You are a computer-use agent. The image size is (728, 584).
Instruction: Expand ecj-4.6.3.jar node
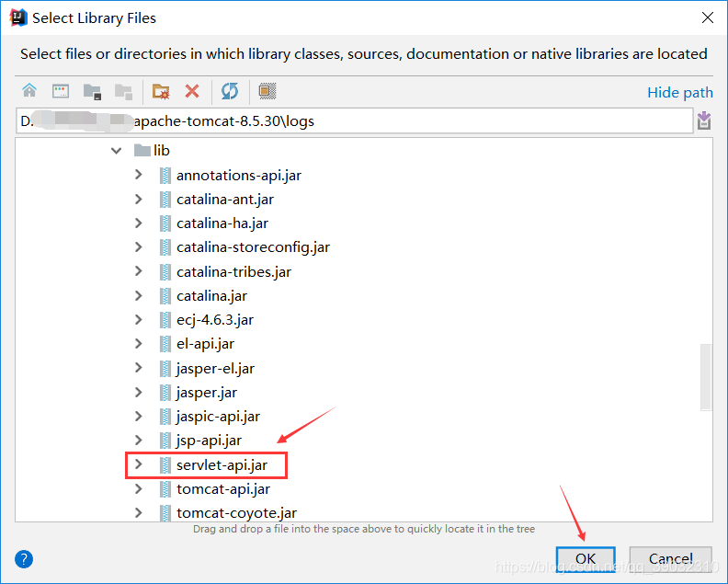coord(139,320)
